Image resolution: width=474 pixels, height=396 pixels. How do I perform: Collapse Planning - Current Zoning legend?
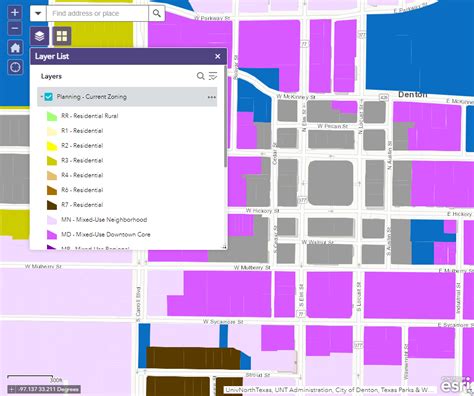(x=42, y=97)
